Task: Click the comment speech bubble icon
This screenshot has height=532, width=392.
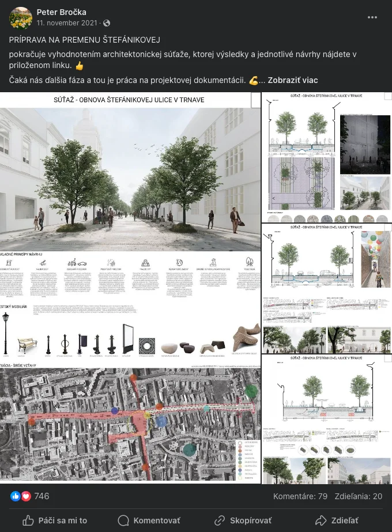Action: [x=123, y=520]
